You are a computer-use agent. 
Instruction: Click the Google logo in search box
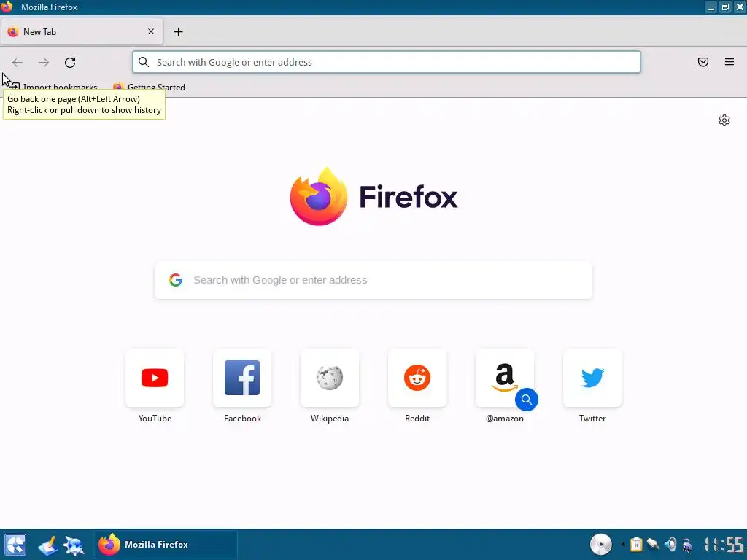[x=175, y=280]
